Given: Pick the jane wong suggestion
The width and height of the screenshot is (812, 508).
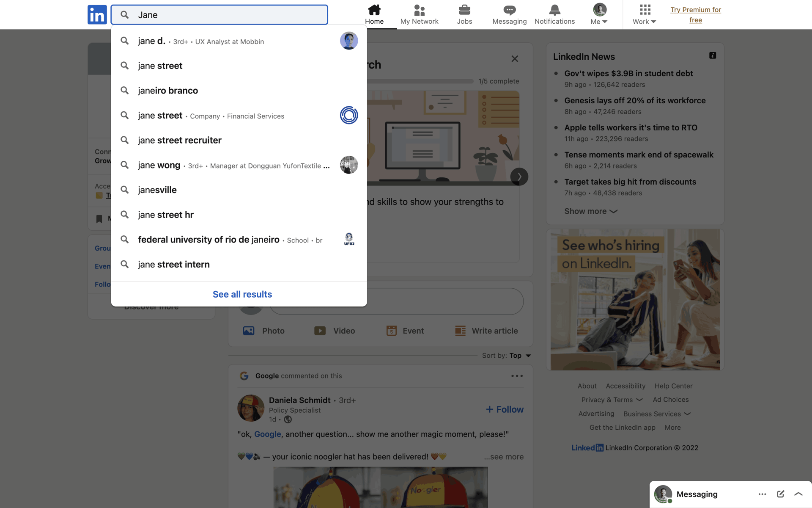Looking at the screenshot, I should [239, 165].
